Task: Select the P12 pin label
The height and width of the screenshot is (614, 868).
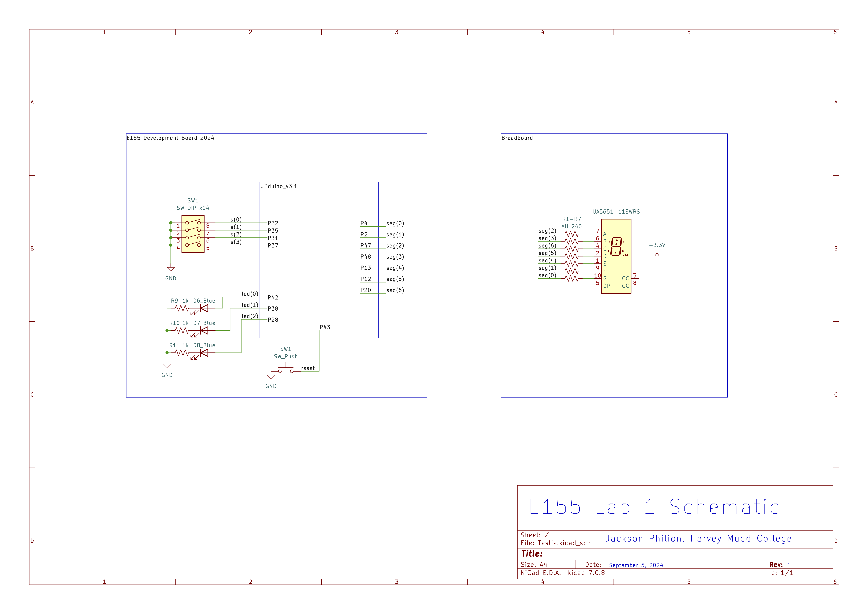Action: pyautogui.click(x=366, y=279)
